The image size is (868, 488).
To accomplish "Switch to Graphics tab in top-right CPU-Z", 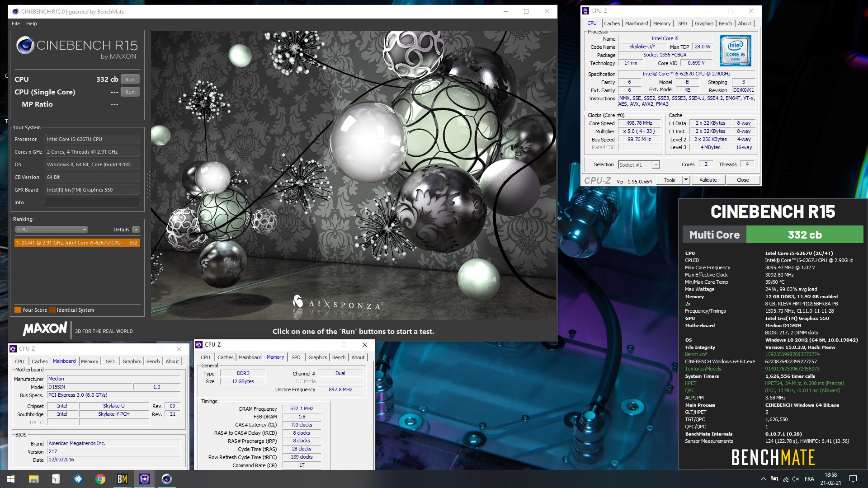I will coord(704,23).
